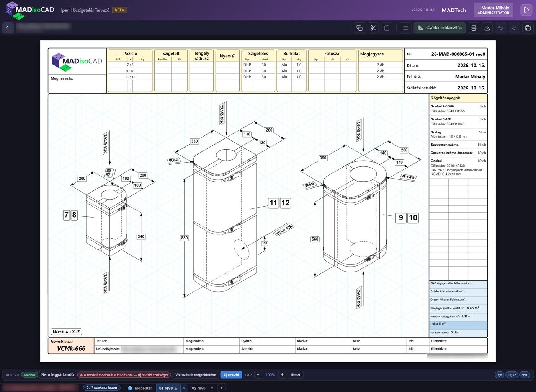Viewport: 536px width, 392px height.
Task: Switch to the Modelltér tab
Action: pos(140,388)
